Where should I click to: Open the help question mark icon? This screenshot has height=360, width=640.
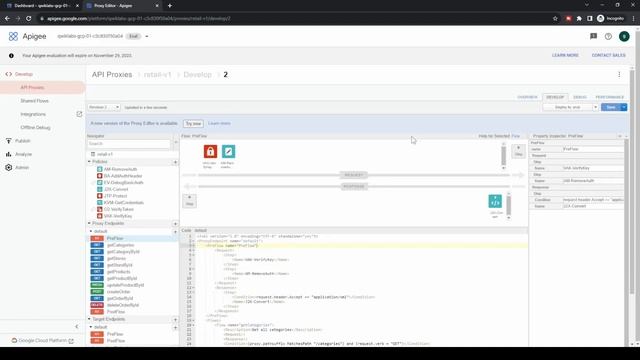608,36
